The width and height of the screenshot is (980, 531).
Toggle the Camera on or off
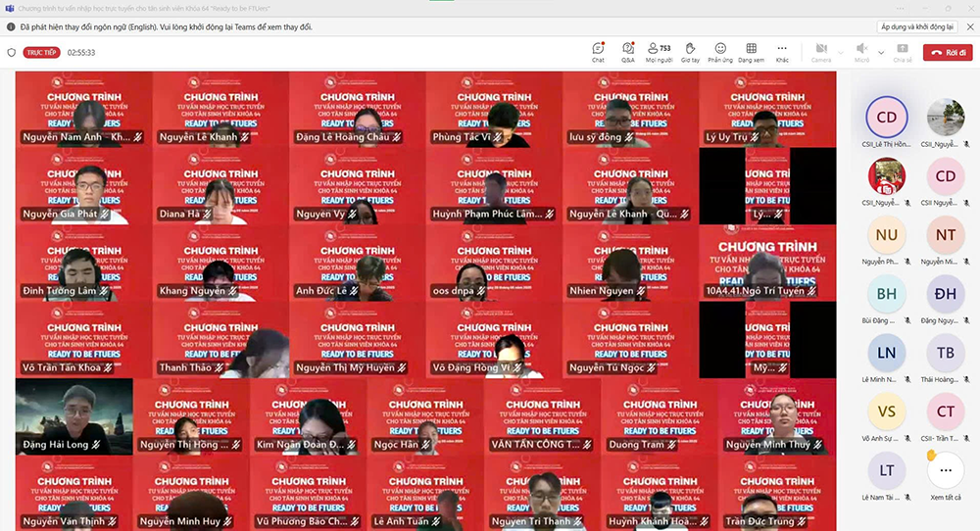click(x=819, y=51)
